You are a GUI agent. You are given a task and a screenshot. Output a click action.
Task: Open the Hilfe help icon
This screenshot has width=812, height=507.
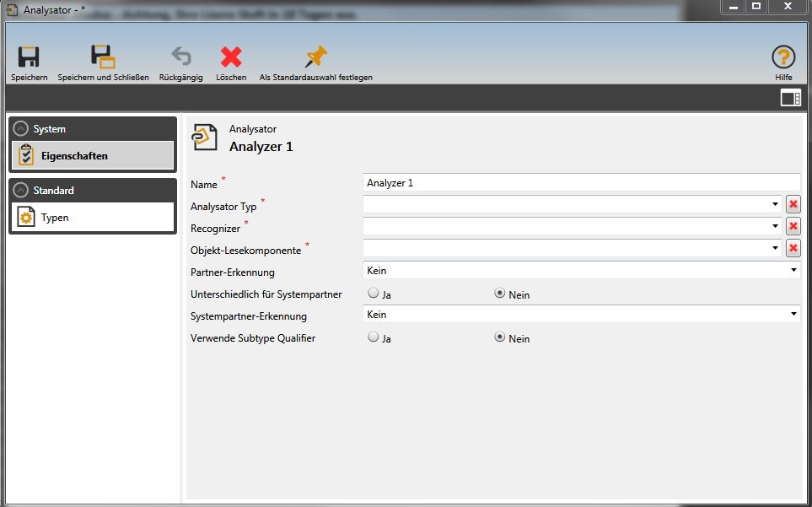(783, 57)
